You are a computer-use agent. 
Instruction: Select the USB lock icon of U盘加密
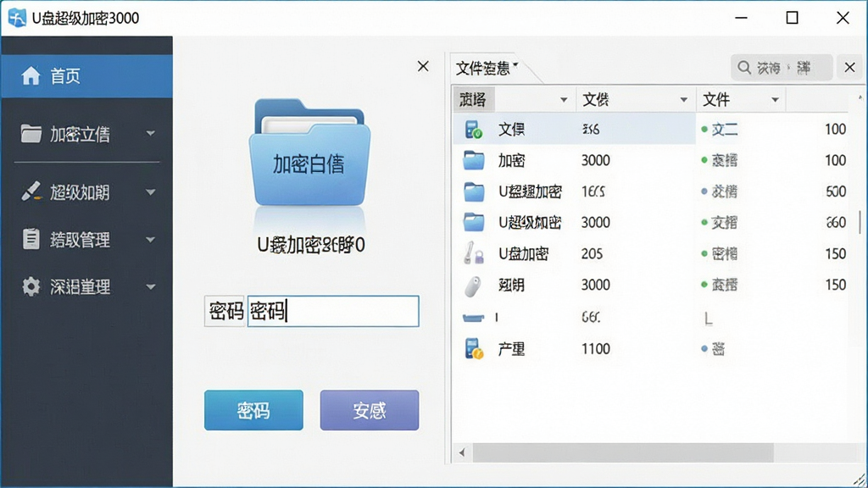click(473, 252)
